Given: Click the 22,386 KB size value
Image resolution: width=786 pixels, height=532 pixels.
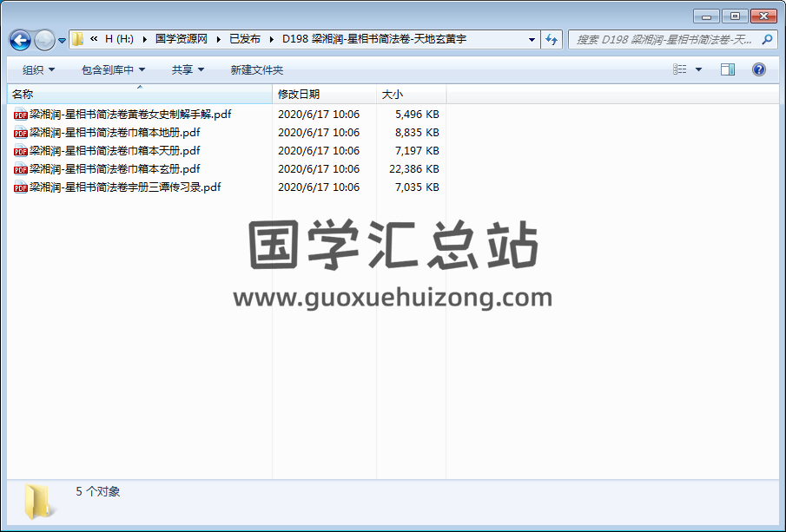Looking at the screenshot, I should click(x=414, y=169).
